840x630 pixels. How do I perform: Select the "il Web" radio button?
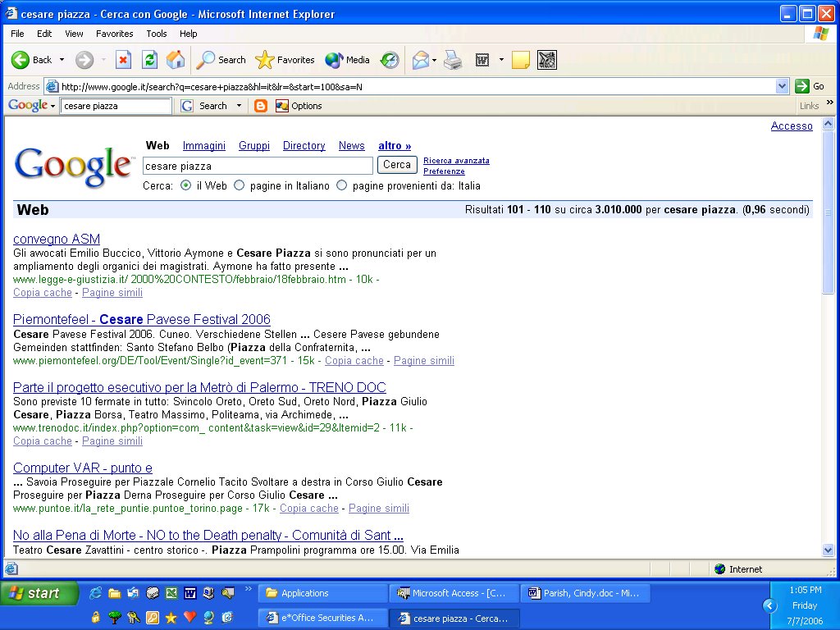point(186,185)
